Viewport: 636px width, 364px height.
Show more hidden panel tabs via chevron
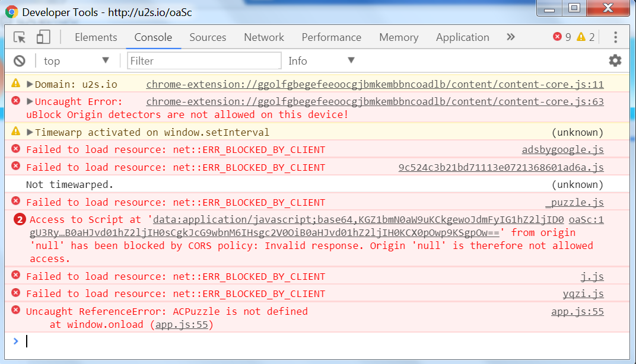click(x=510, y=37)
